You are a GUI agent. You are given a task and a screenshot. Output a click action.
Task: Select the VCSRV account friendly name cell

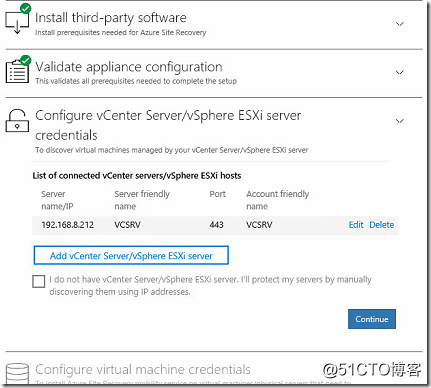pyautogui.click(x=259, y=225)
